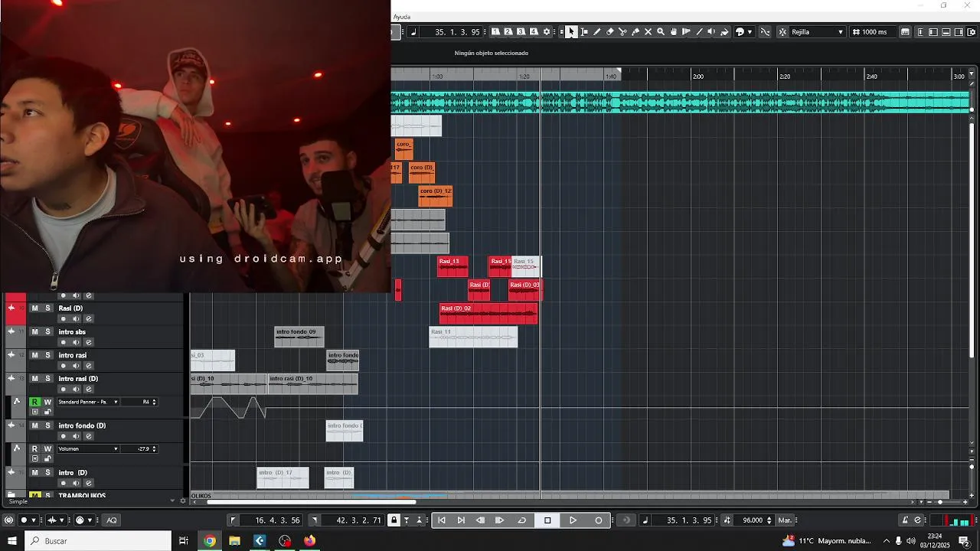The width and height of the screenshot is (980, 551).
Task: Select the Split scissors tool
Action: (622, 31)
